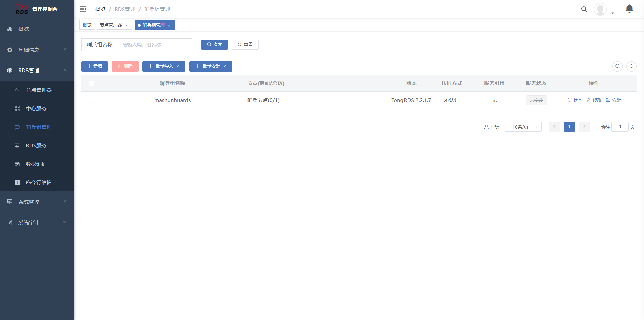Viewport: 644px width, 320px height.
Task: Focus the 前往 page number input
Action: click(620, 127)
